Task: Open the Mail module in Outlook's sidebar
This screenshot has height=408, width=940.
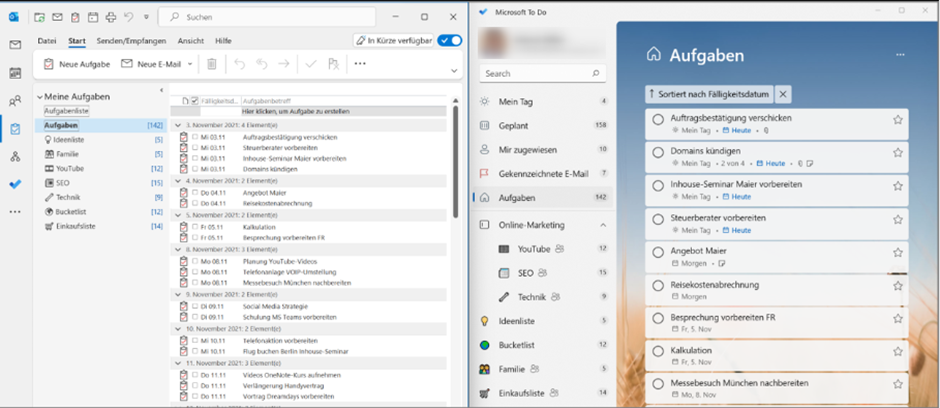Action: (16, 45)
